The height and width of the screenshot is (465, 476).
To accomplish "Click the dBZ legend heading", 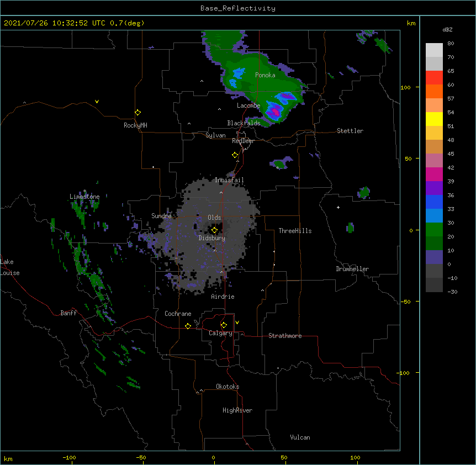I will tap(447, 29).
